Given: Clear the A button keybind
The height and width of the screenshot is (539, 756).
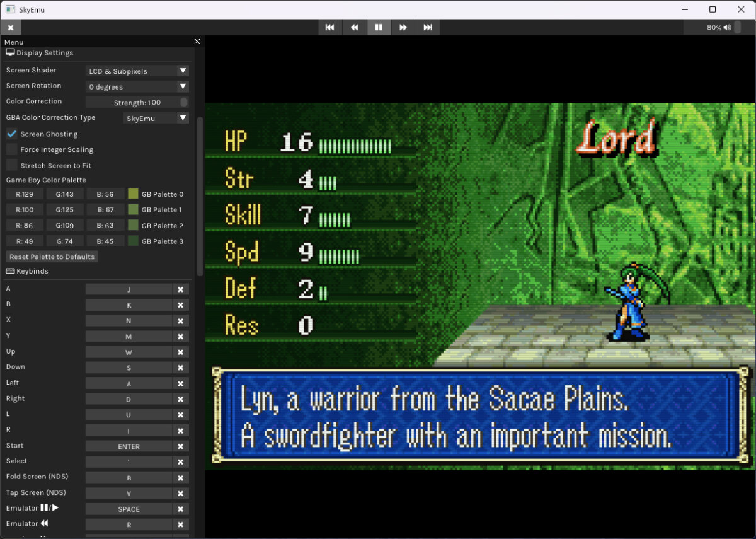Looking at the screenshot, I should 180,289.
